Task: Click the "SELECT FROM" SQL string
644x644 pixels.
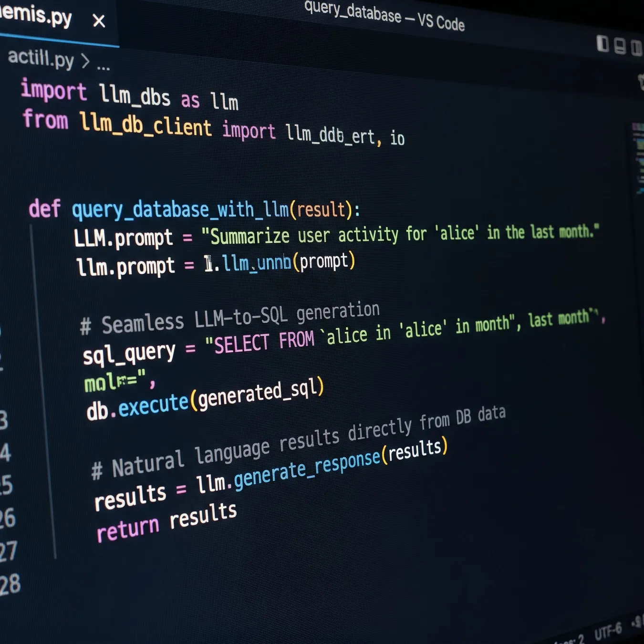Action: pos(260,343)
